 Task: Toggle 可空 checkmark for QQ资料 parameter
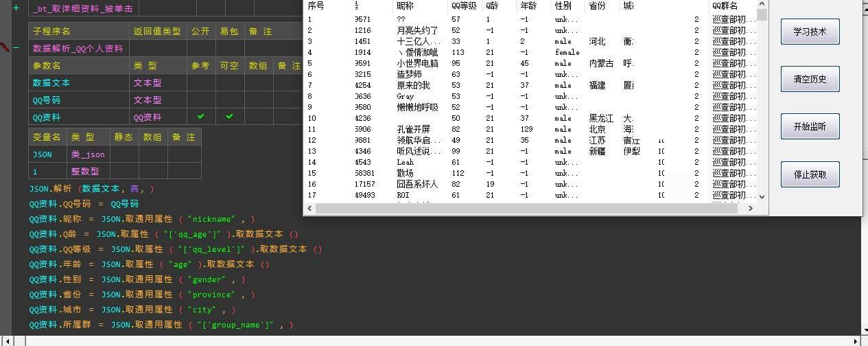[229, 117]
